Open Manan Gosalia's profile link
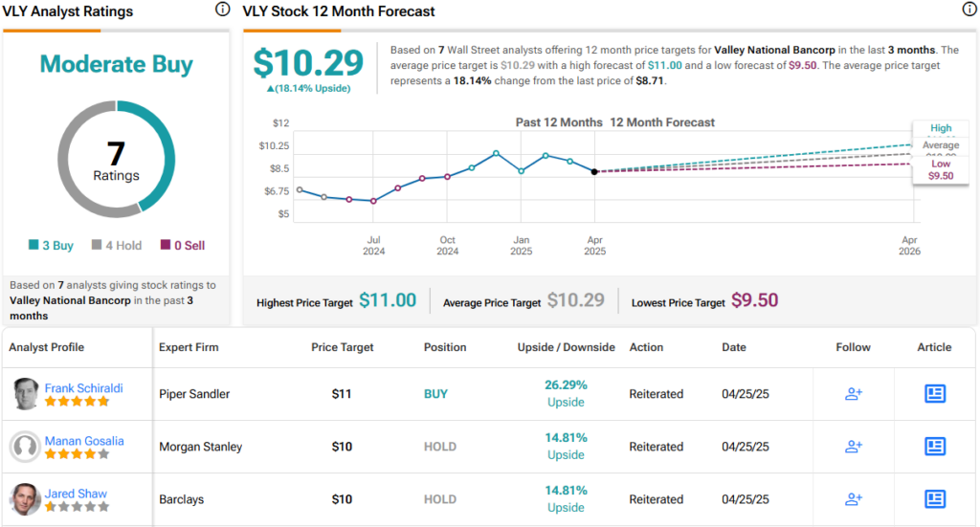 click(x=84, y=440)
